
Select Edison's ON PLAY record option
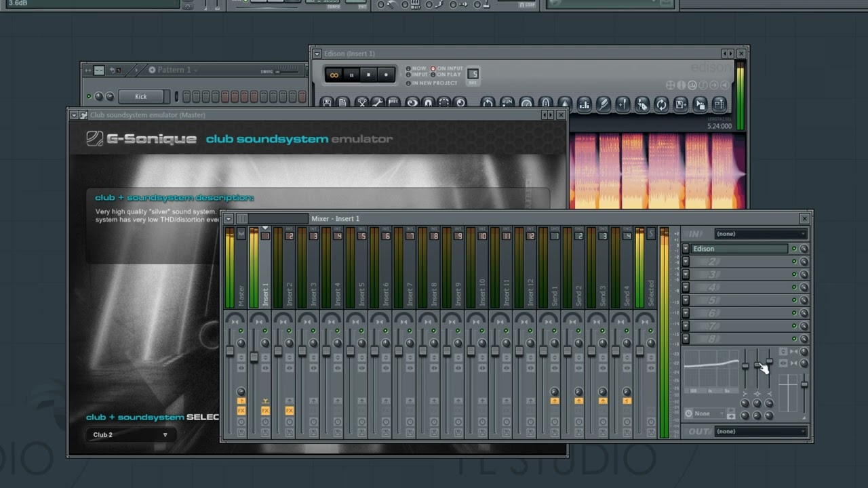click(x=446, y=75)
